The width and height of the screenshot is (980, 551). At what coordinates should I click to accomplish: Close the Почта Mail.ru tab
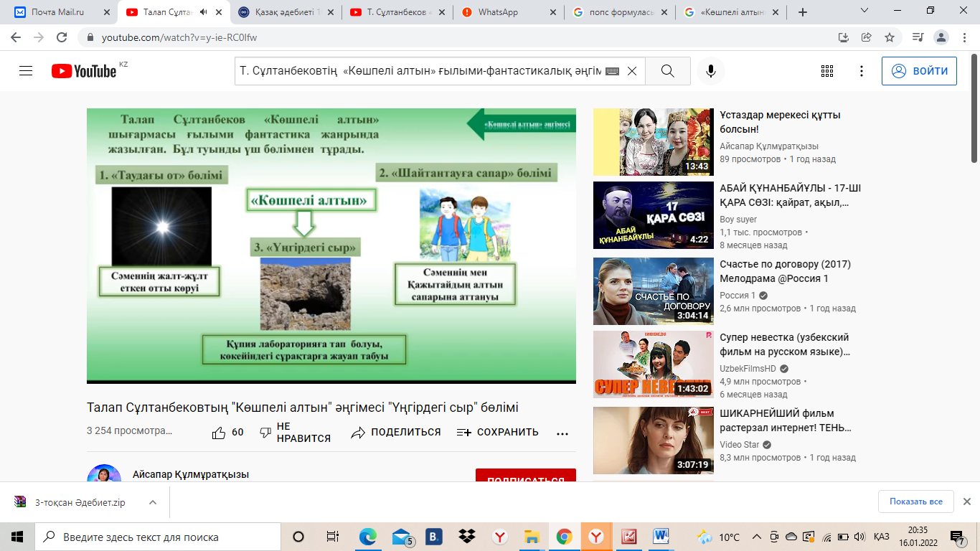coord(108,12)
